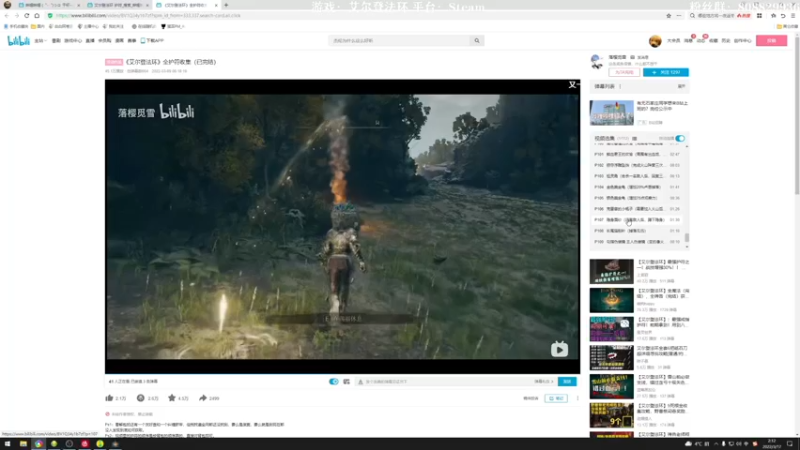This screenshot has width=800, height=450.
Task: Click the search magnifier in bilibili search box
Action: (x=477, y=41)
